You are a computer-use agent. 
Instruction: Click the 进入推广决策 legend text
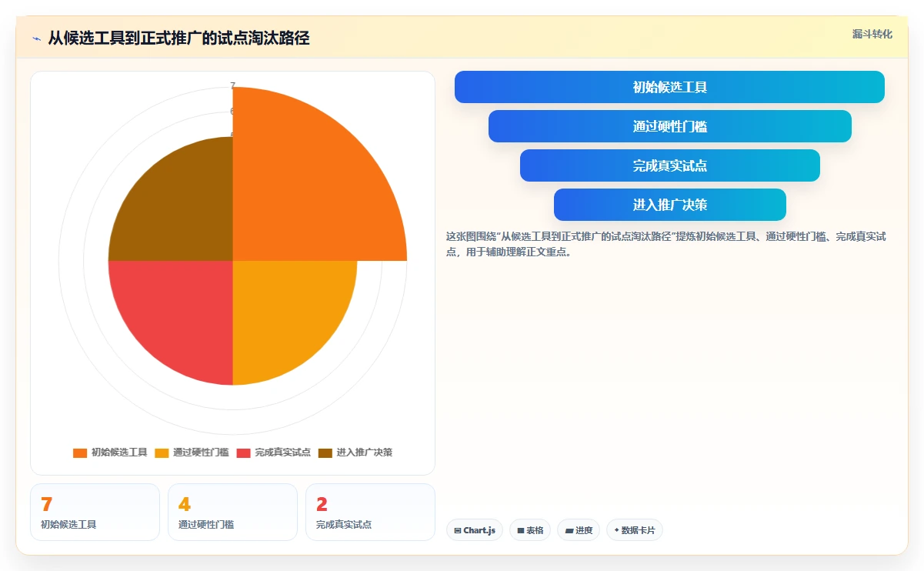pos(365,452)
